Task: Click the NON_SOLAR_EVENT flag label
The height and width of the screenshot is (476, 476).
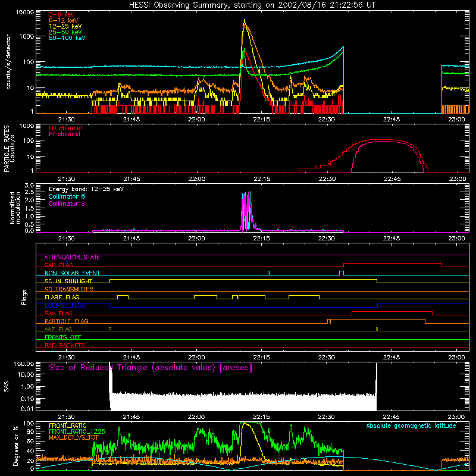Action: (x=72, y=273)
